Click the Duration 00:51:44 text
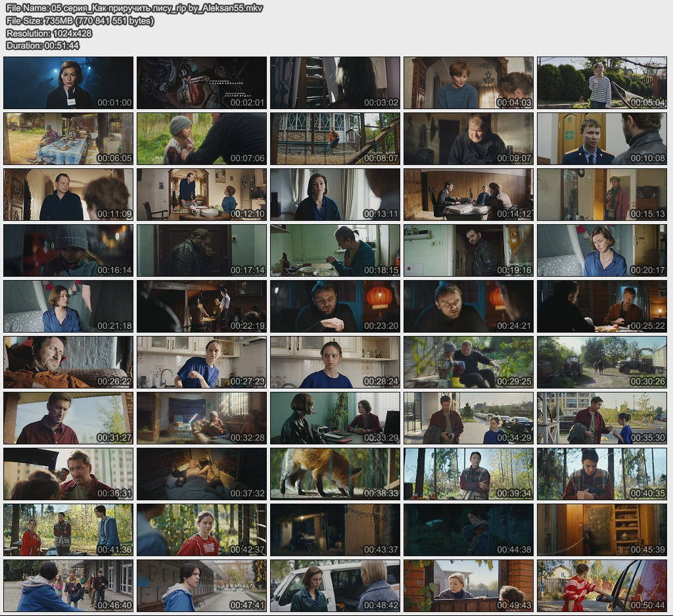This screenshot has height=616, width=673. point(43,45)
